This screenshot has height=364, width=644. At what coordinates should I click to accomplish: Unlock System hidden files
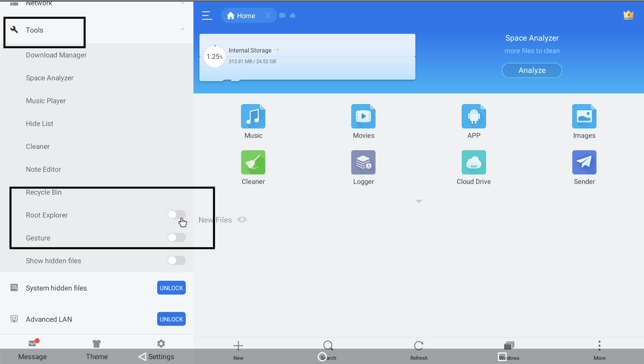click(x=171, y=288)
